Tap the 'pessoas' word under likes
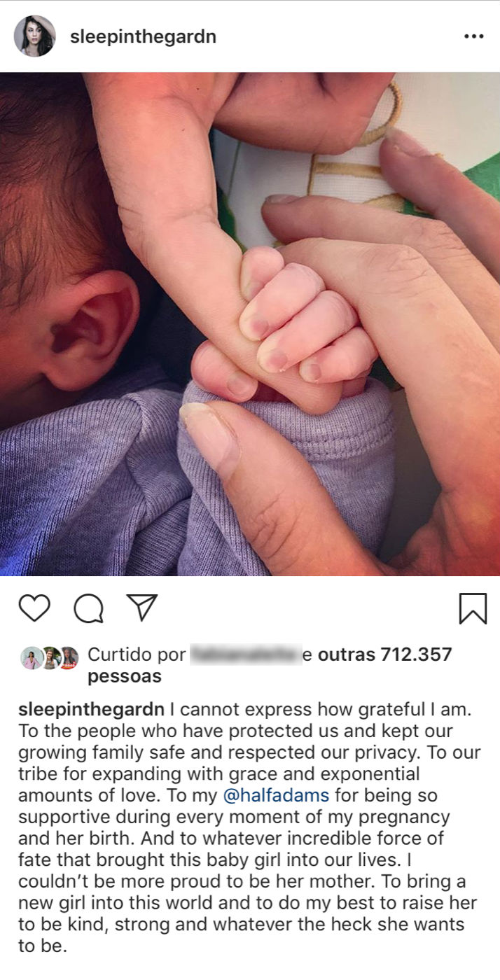This screenshot has height=980, width=500. [x=124, y=676]
